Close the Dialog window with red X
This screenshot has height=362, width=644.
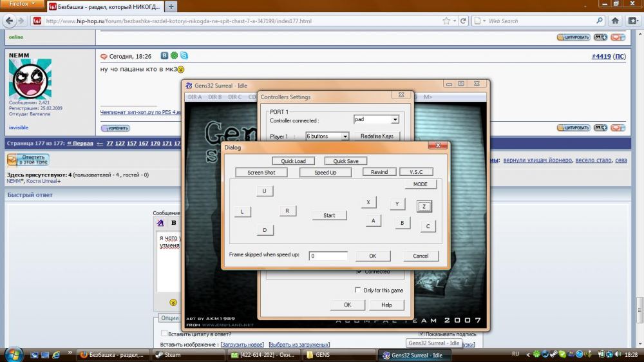(x=438, y=146)
